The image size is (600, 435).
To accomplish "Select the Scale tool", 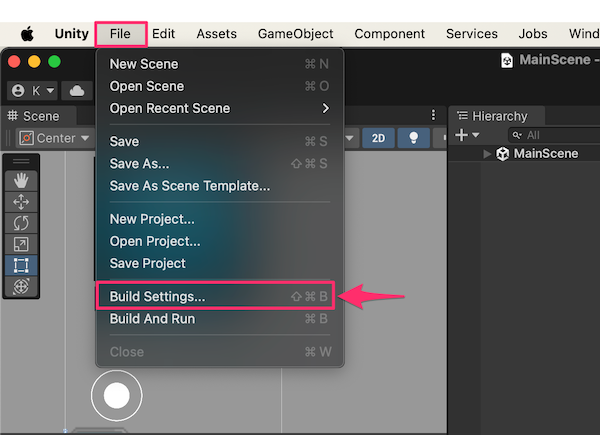I will click(x=21, y=244).
